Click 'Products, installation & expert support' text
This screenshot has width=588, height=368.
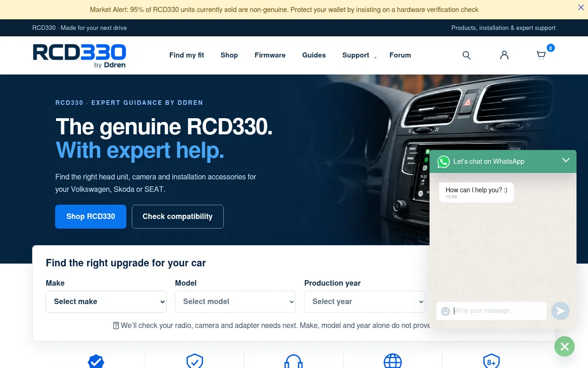pos(503,28)
